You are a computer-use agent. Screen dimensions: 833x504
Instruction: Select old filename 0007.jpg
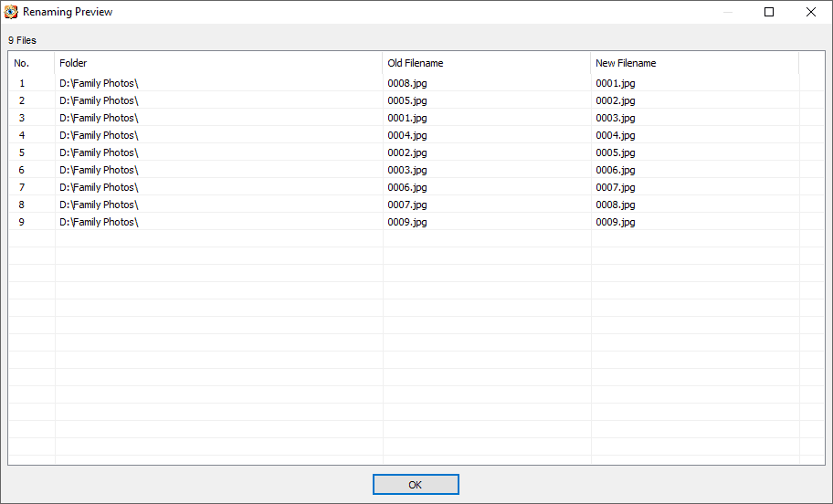[x=407, y=205]
